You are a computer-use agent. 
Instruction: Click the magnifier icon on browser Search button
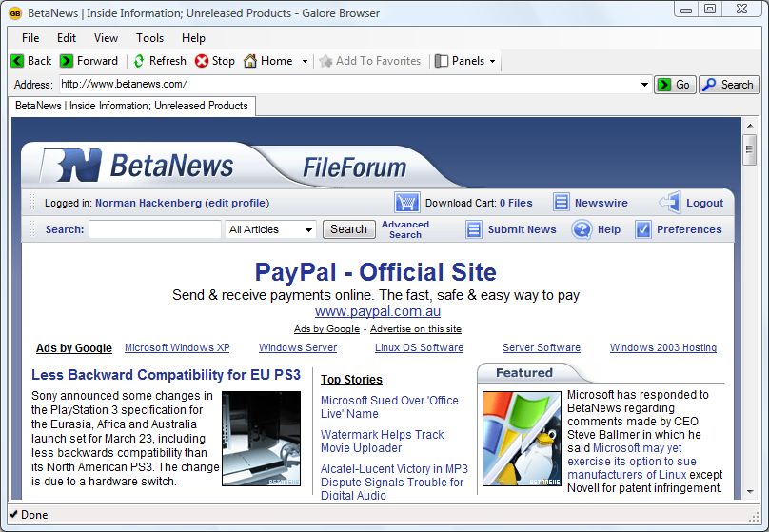(x=709, y=85)
